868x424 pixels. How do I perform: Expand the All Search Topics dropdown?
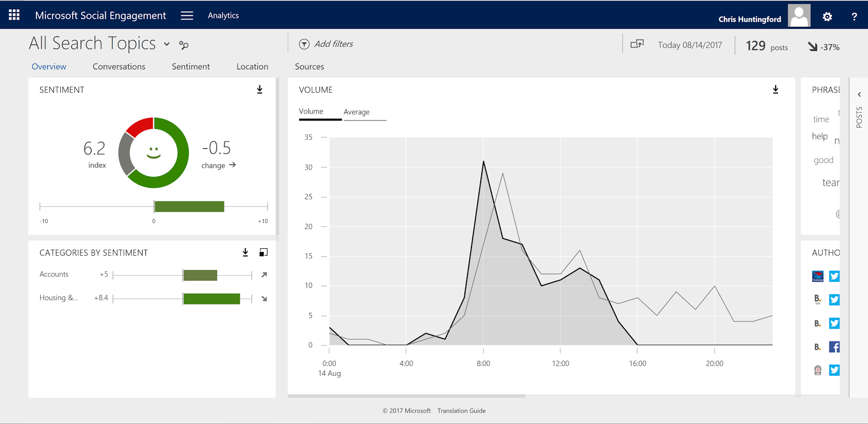167,44
